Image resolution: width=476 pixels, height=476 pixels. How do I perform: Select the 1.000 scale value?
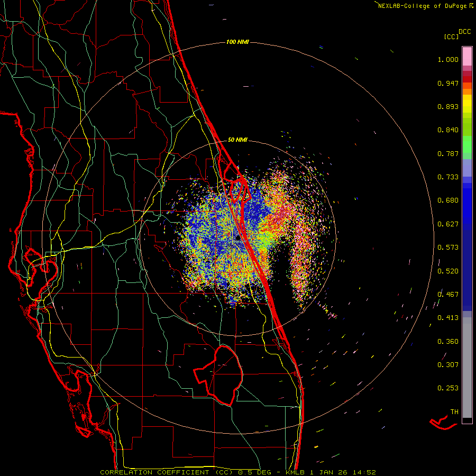(x=448, y=59)
